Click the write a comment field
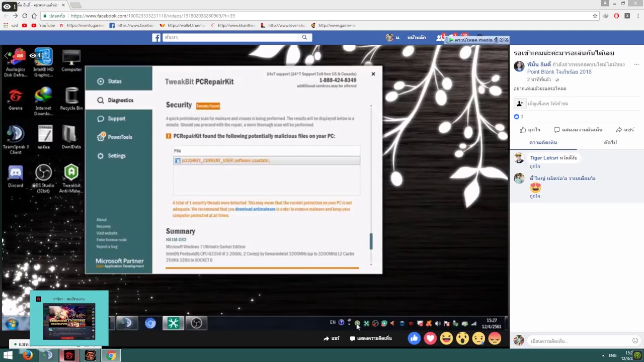The height and width of the screenshot is (362, 644). click(x=579, y=341)
